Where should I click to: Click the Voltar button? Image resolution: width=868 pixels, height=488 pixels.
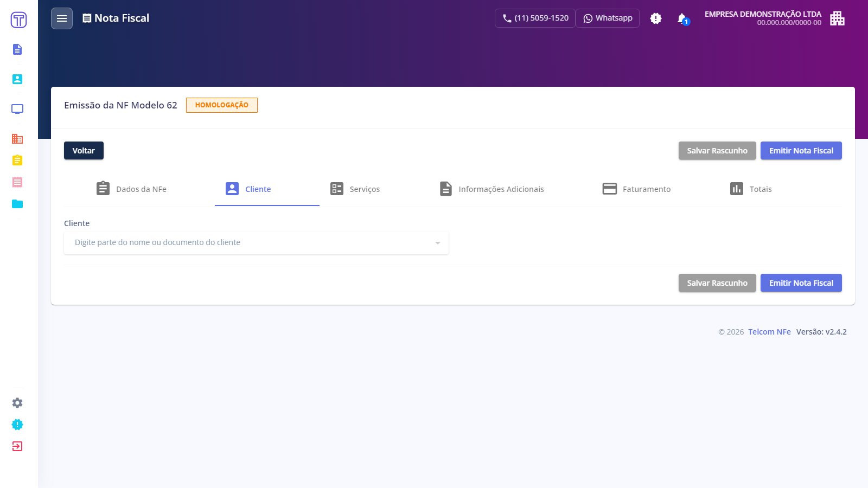click(x=84, y=151)
